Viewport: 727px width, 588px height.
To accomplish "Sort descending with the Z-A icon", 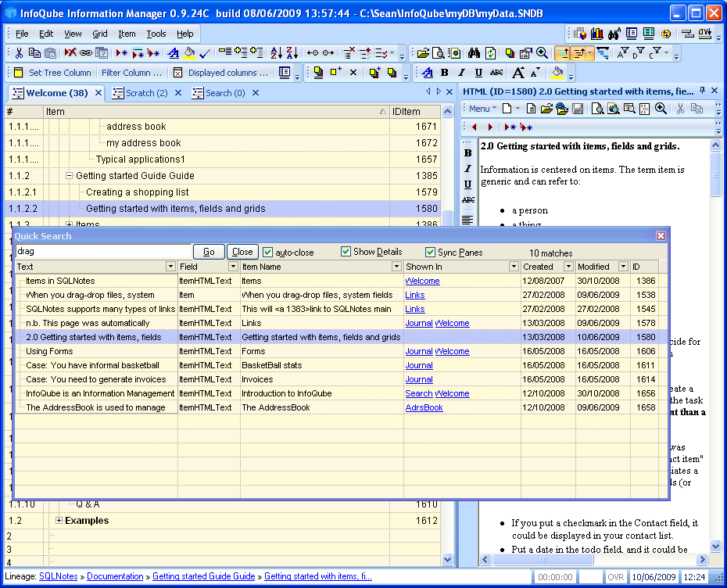I will (292, 53).
